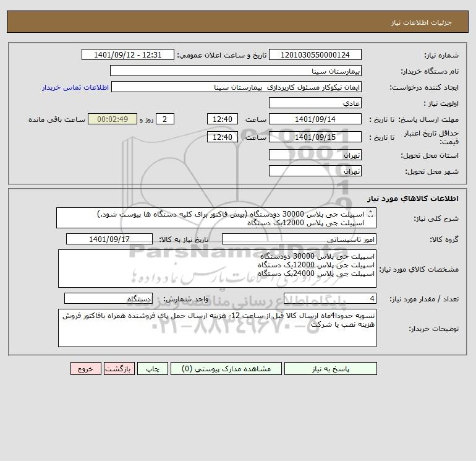Click the price validity time 12:40 field
The width and height of the screenshot is (476, 461).
point(222,137)
